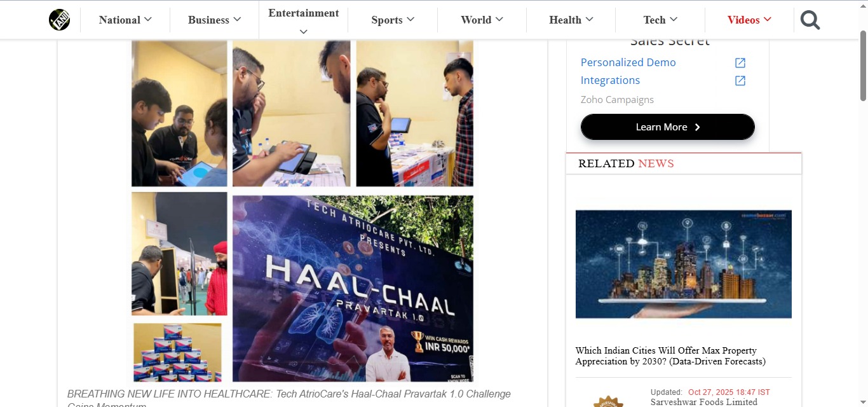
Task: Click the smart city related news thumbnail
Action: 684,264
